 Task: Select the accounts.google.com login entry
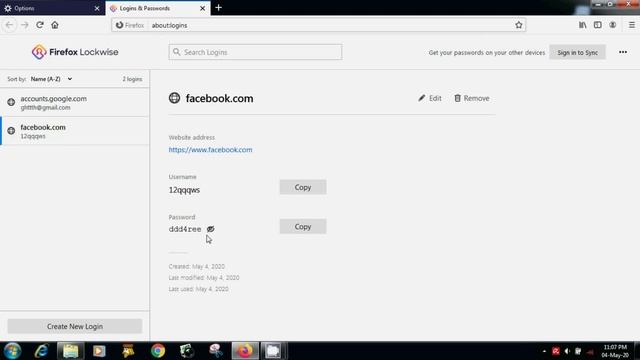click(75, 102)
